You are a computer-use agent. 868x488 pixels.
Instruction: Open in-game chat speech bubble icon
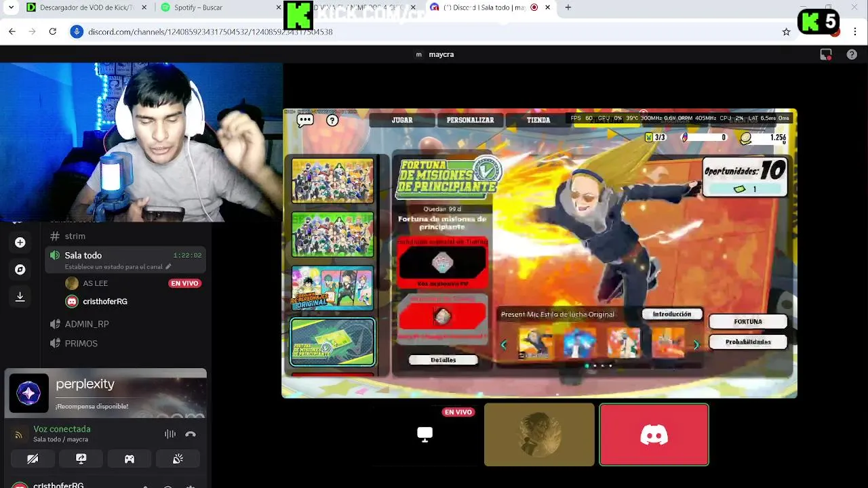[x=305, y=120]
